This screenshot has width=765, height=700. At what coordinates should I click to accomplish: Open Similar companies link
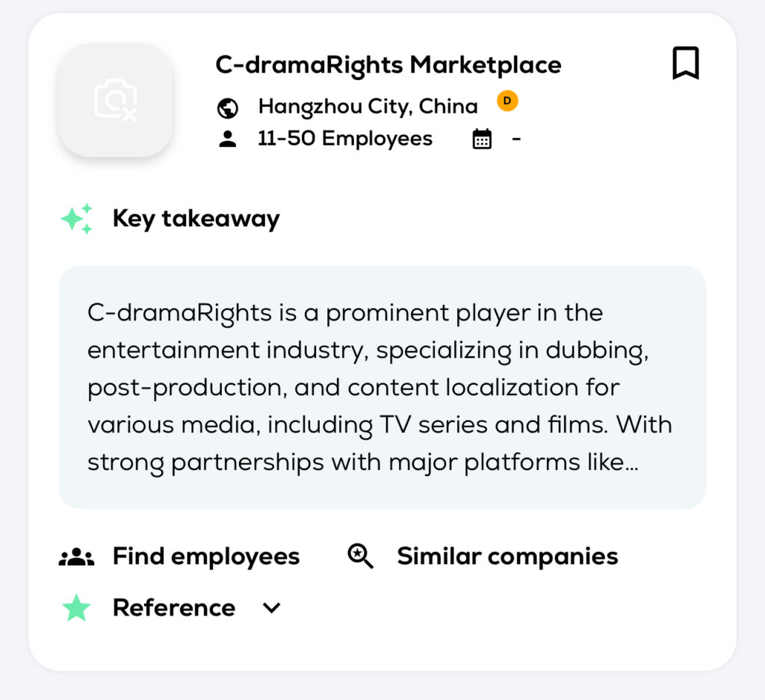[x=507, y=557]
